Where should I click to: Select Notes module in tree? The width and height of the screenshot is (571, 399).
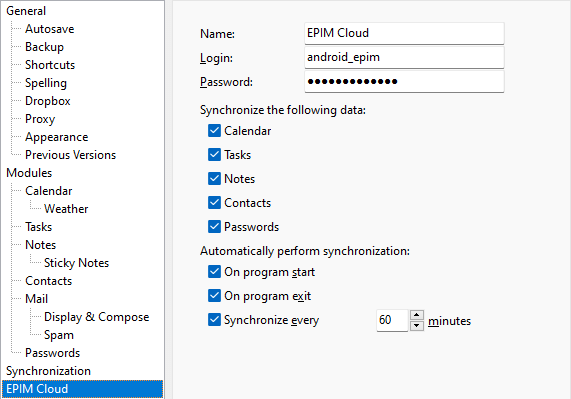click(40, 245)
